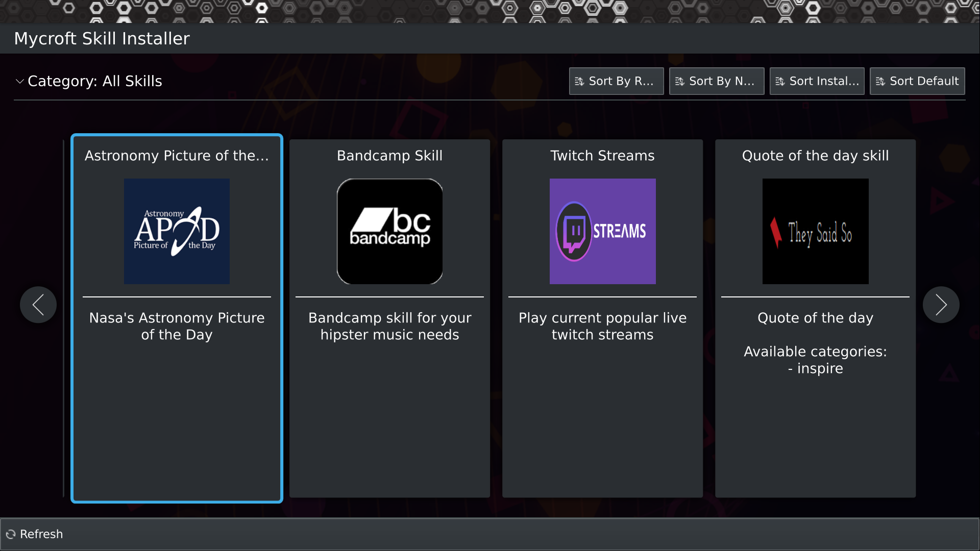This screenshot has width=980, height=551.
Task: Click sort icon in Sort By N... button
Action: (679, 82)
